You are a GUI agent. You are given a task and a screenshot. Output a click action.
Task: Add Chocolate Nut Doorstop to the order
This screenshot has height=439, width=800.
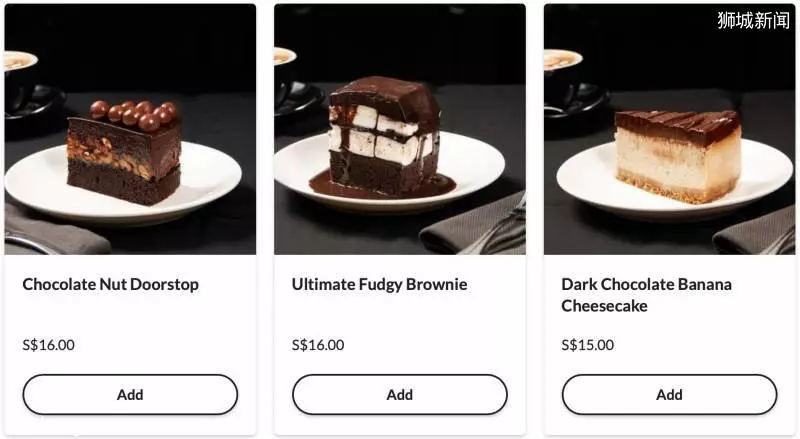(130, 395)
